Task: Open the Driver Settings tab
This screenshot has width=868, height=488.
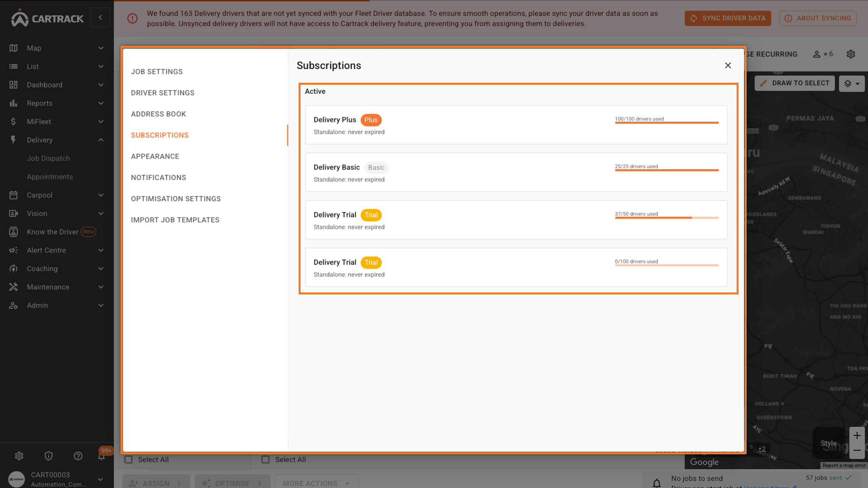Action: (x=162, y=93)
